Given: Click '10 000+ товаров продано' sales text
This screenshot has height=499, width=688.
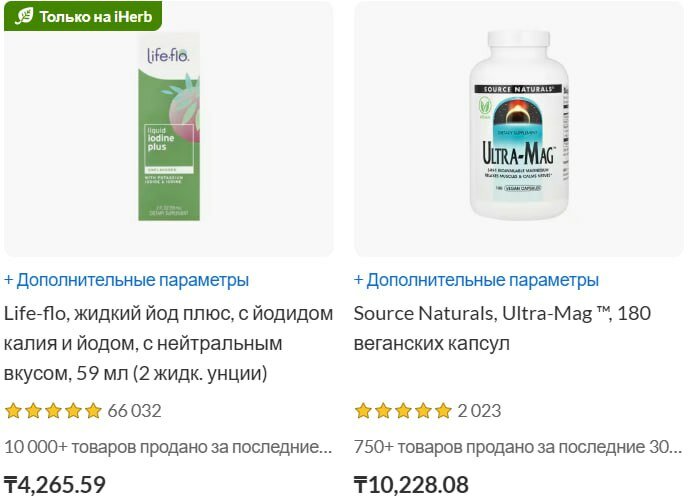Looking at the screenshot, I should [168, 447].
